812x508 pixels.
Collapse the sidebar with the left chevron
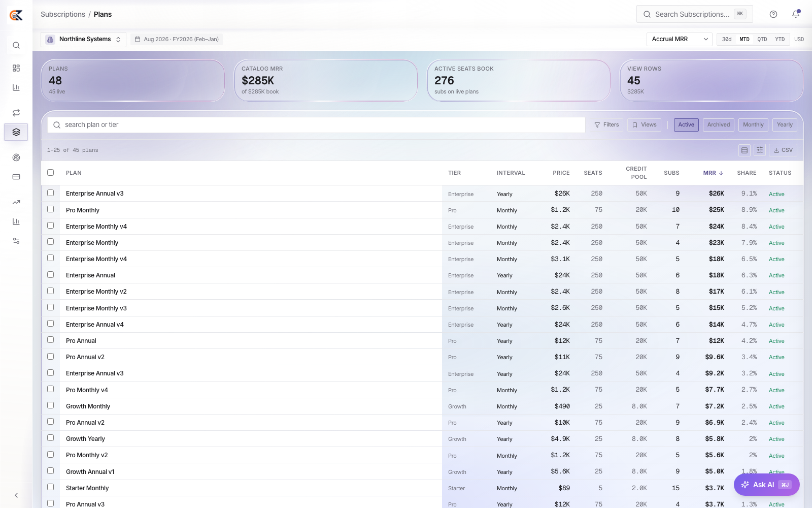(x=16, y=495)
